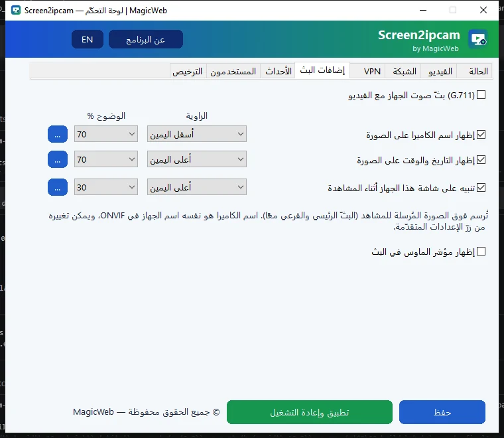The image size is (504, 438).
Task: Select the إضافات البث tab
Action: (322, 70)
